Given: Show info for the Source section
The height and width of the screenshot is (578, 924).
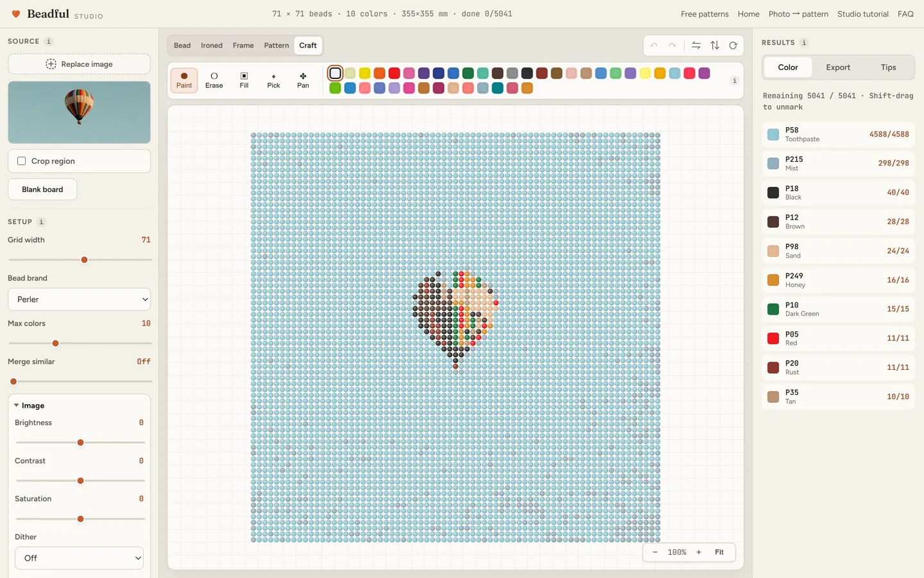Looking at the screenshot, I should point(49,41).
